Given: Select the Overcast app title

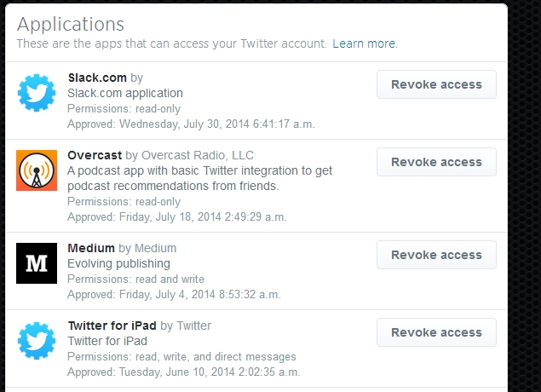Looking at the screenshot, I should (x=95, y=155).
